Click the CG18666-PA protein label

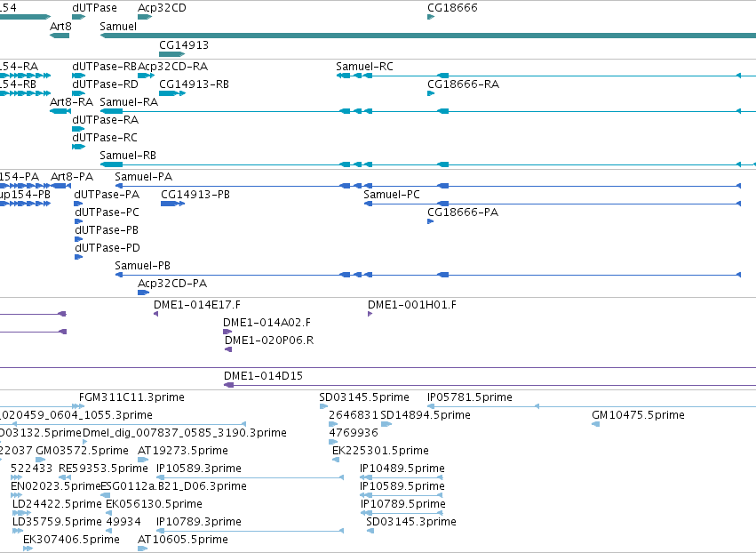pos(463,212)
